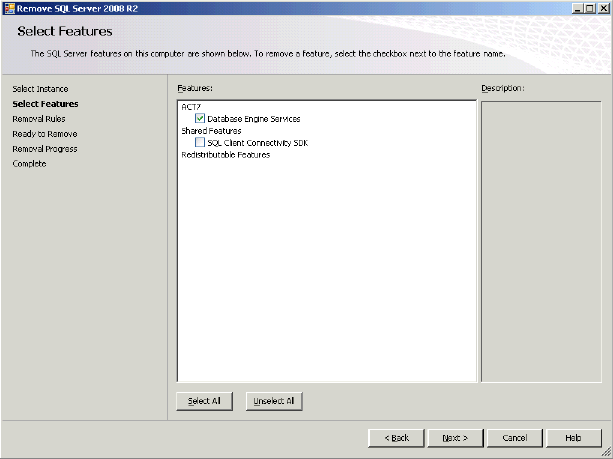Image resolution: width=613 pixels, height=459 pixels.
Task: Open Help for this wizard page
Action: click(574, 438)
